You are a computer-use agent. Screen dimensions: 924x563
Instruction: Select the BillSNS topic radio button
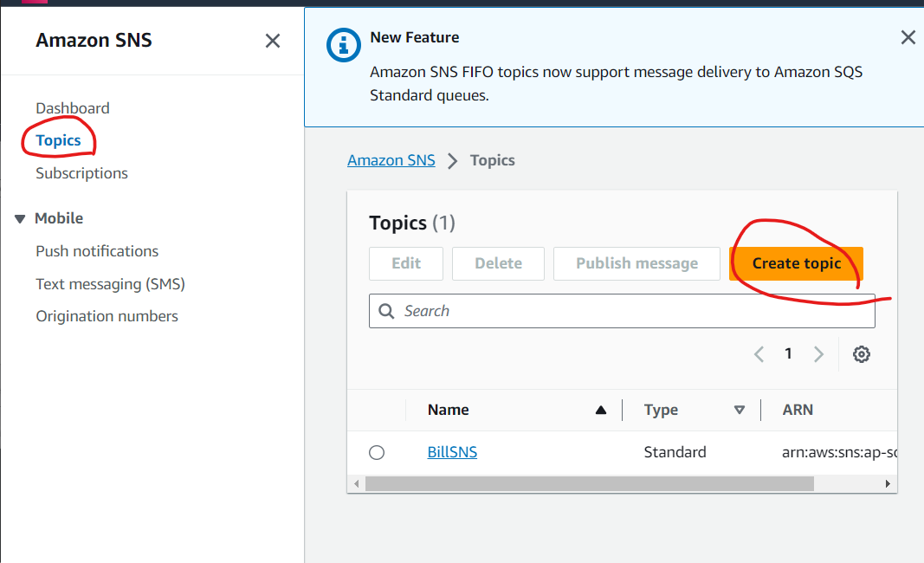377,452
